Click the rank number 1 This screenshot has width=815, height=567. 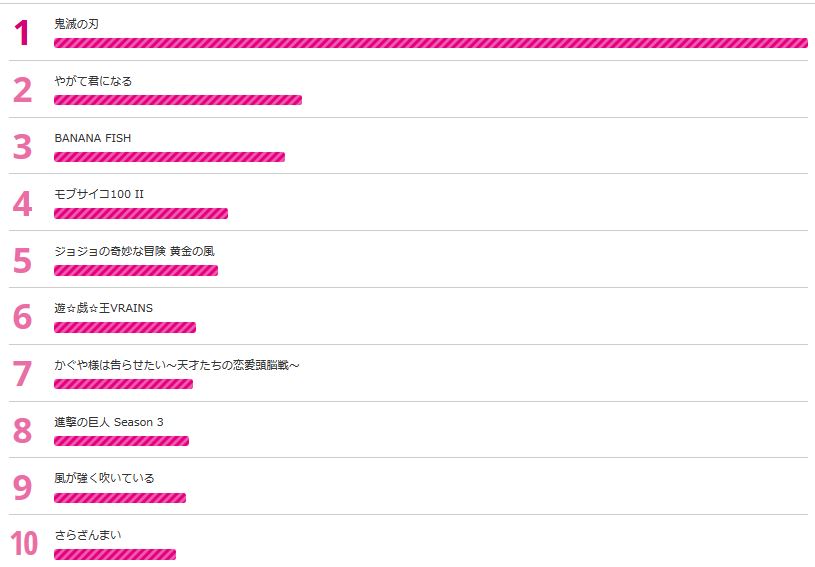[x=23, y=33]
